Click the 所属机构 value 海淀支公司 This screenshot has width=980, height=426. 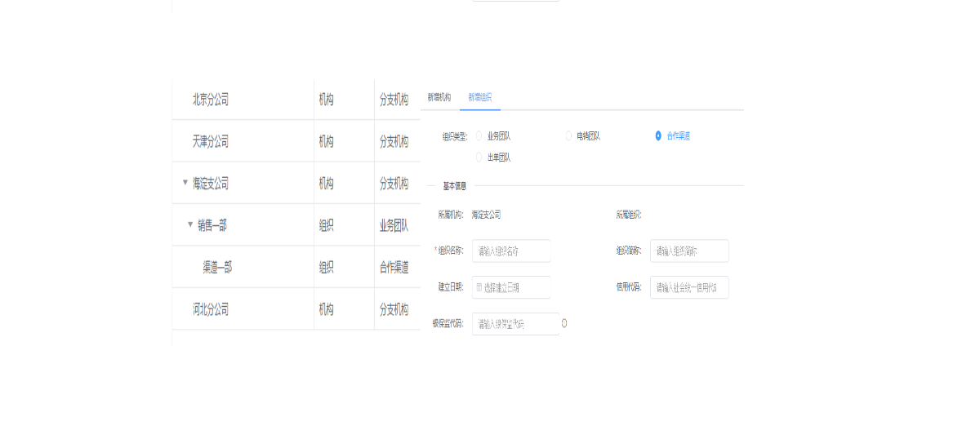[x=486, y=215]
